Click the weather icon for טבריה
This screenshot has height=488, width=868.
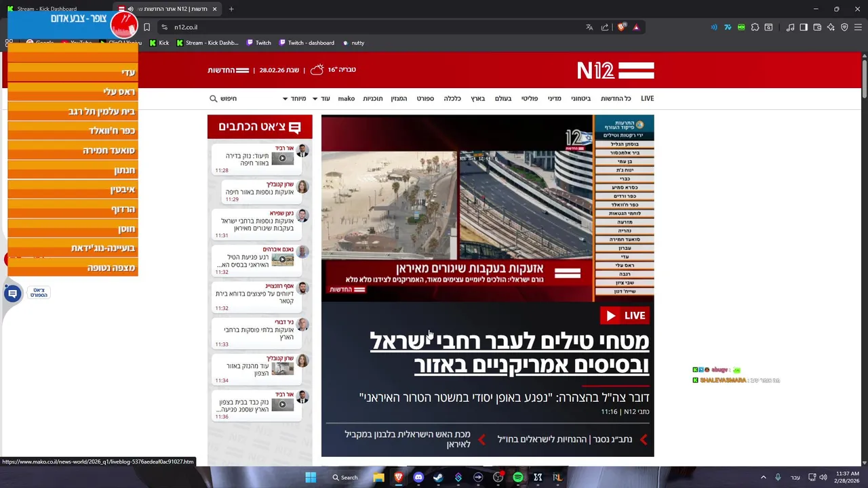(x=317, y=70)
